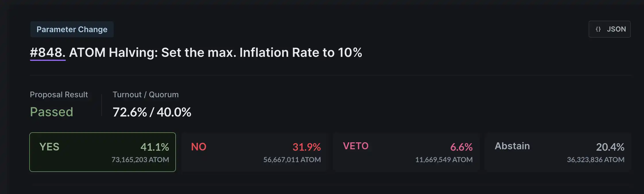The height and width of the screenshot is (194, 644).
Task: Click the 31.9% NO percentage
Action: 307,147
